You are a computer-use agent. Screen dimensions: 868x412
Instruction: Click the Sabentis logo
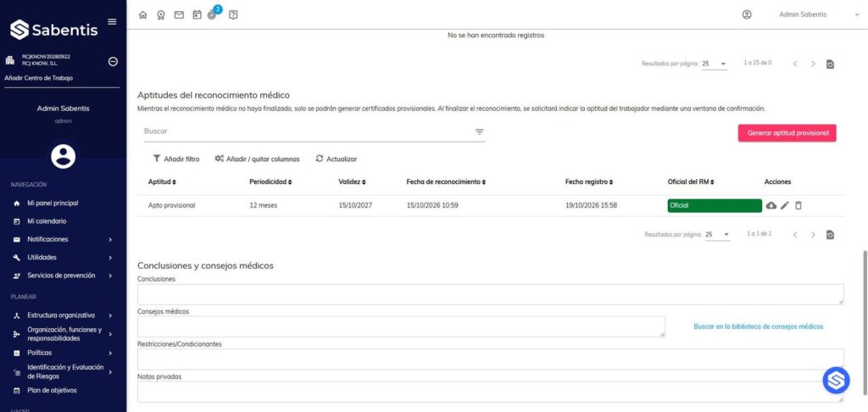pos(53,30)
